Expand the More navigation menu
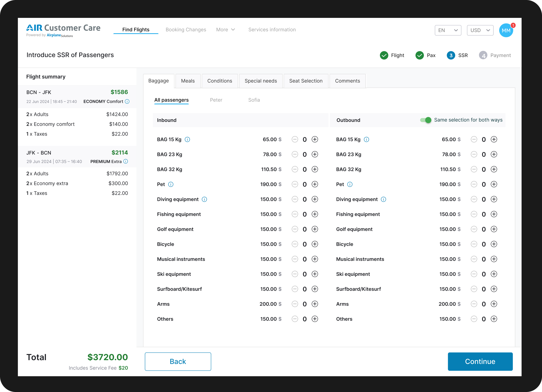This screenshot has width=542, height=392. (225, 30)
